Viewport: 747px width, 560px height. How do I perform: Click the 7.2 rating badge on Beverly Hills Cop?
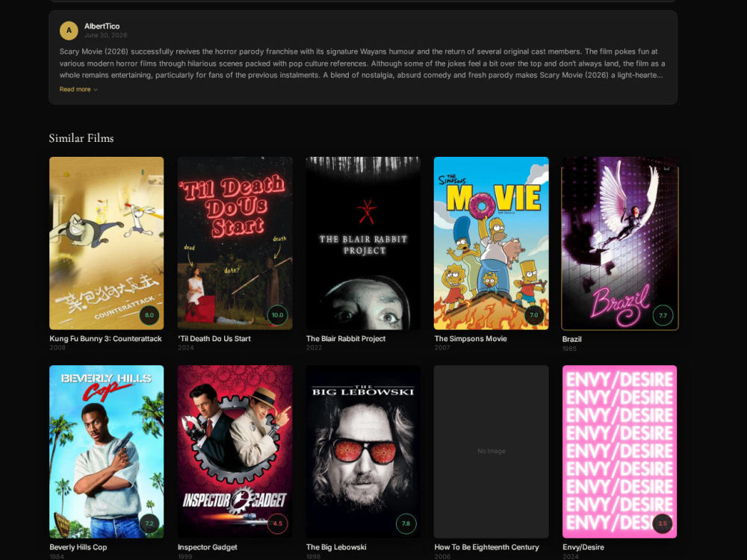click(149, 523)
